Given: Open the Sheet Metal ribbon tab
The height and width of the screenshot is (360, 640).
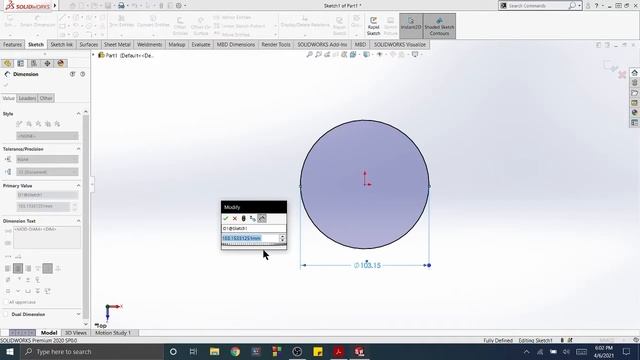Looking at the screenshot, I should coord(117,44).
